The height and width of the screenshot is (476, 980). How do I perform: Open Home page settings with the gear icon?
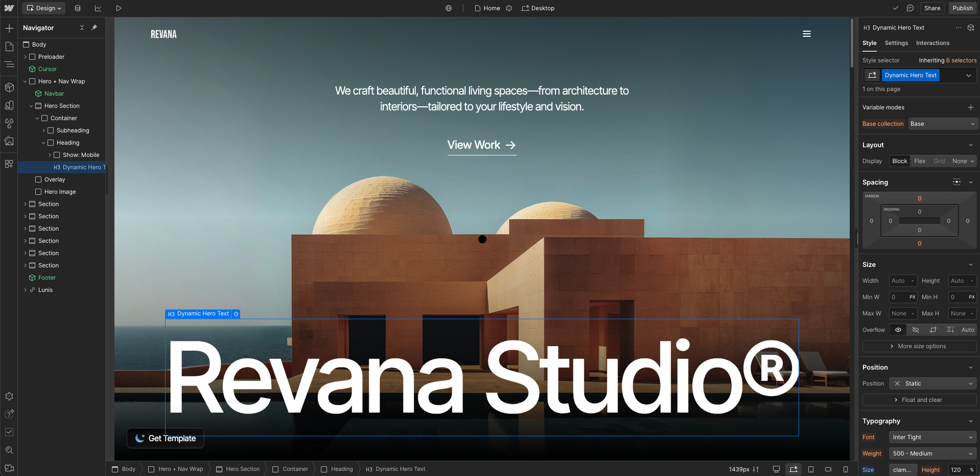pos(509,8)
